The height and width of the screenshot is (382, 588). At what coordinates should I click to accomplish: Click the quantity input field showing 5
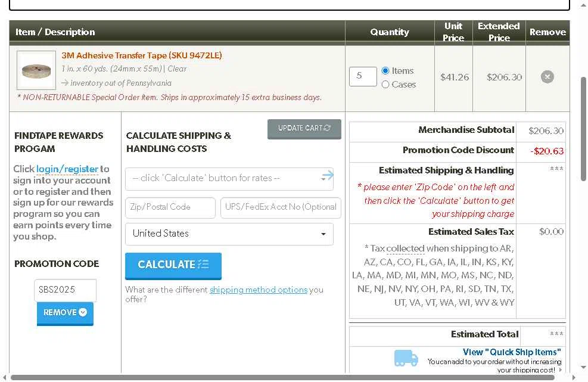[363, 76]
